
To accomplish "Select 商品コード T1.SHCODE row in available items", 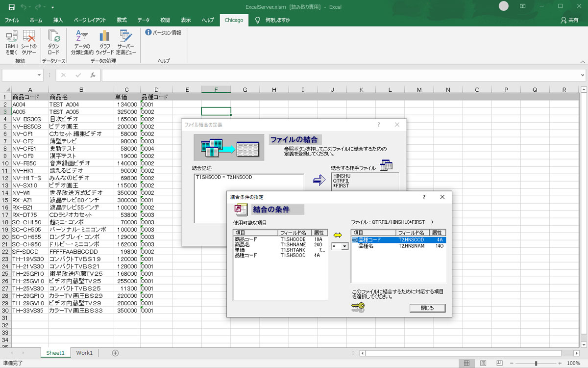I will [x=280, y=239].
